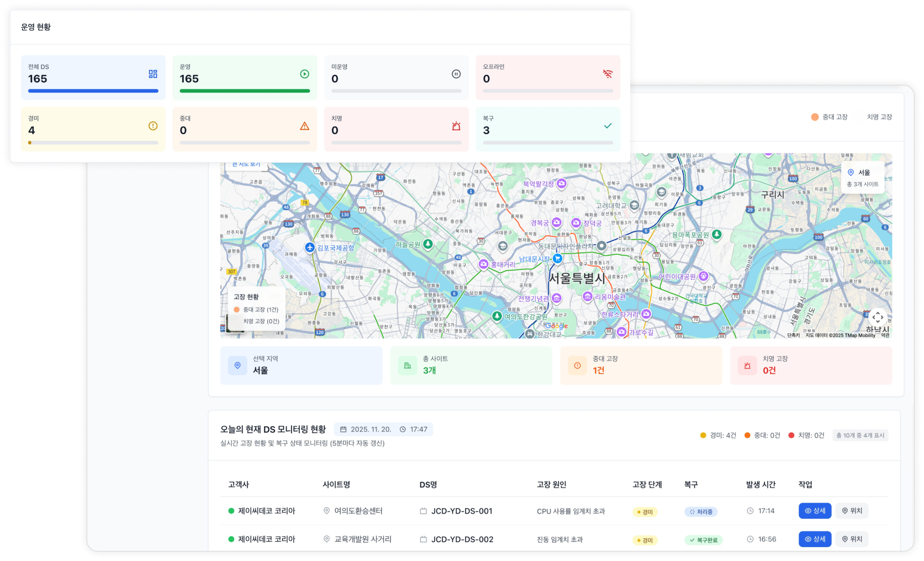Click the pause icon in 미운영 card
This screenshot has width=924, height=561.
click(456, 74)
